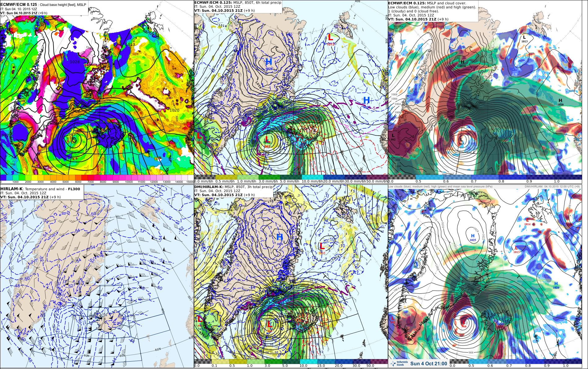588x369 pixels.
Task: Click the L 967 low center in the top-right cloud cover map
Action: point(461,141)
